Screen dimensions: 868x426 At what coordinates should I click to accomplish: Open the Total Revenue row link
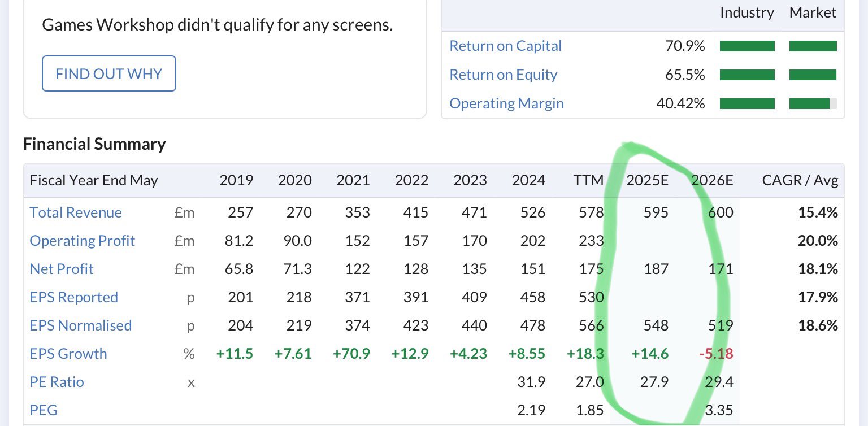point(76,212)
